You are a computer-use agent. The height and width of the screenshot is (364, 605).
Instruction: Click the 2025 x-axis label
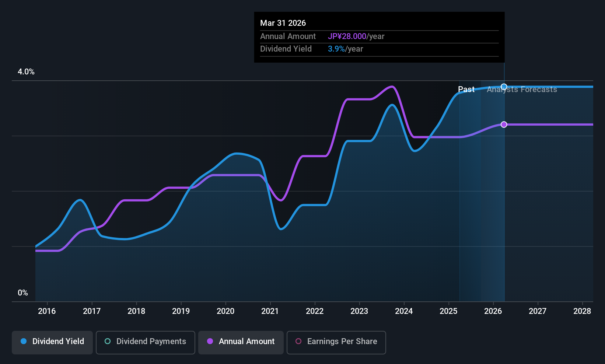[448, 311]
